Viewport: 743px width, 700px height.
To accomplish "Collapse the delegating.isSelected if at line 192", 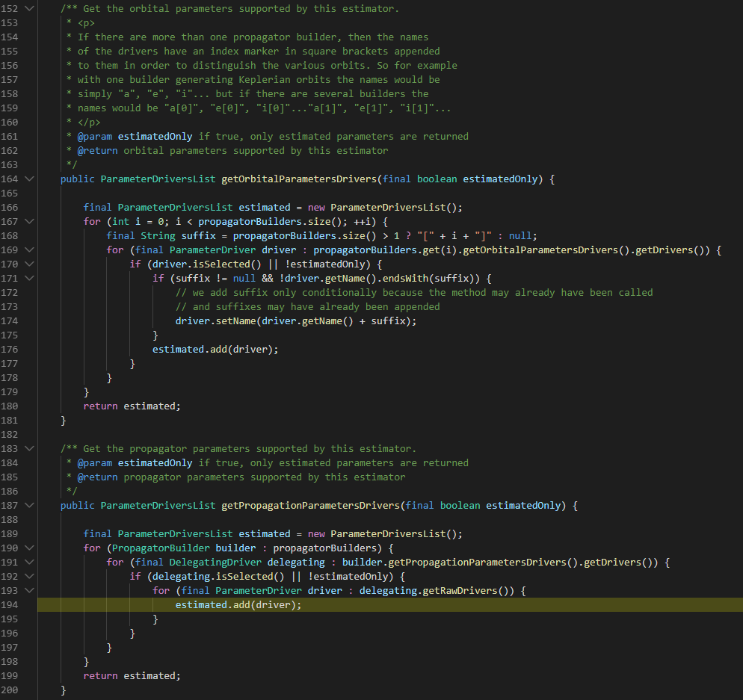I will (29, 577).
